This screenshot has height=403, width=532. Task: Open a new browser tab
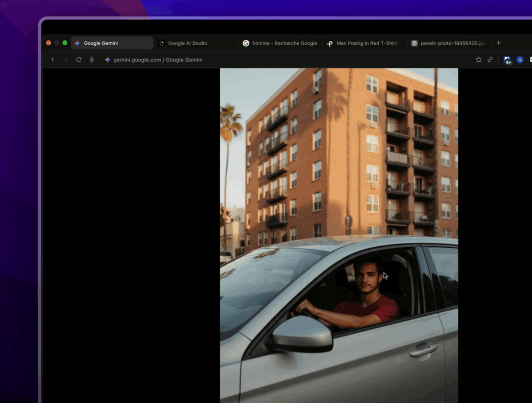[499, 43]
